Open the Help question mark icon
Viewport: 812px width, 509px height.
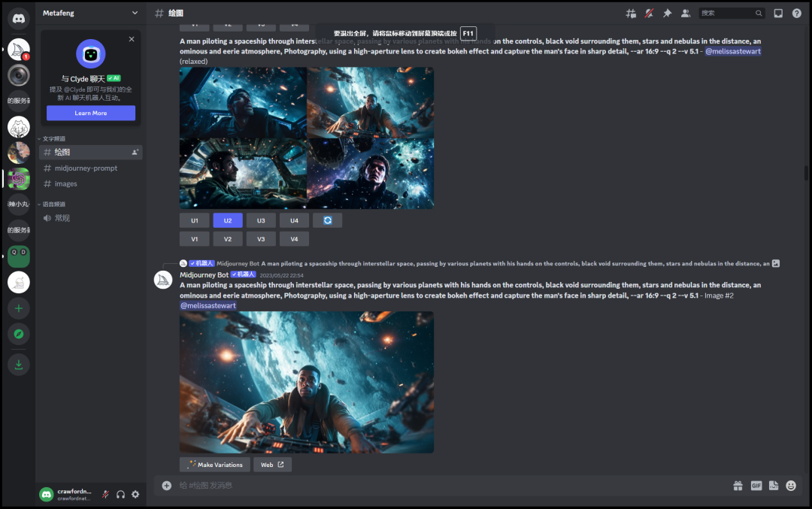[x=796, y=14]
